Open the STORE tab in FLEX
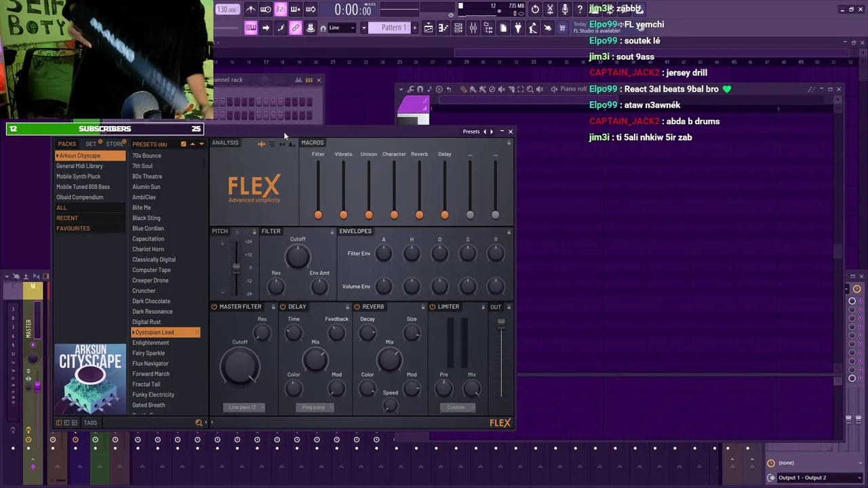This screenshot has width=868, height=488. tap(115, 144)
